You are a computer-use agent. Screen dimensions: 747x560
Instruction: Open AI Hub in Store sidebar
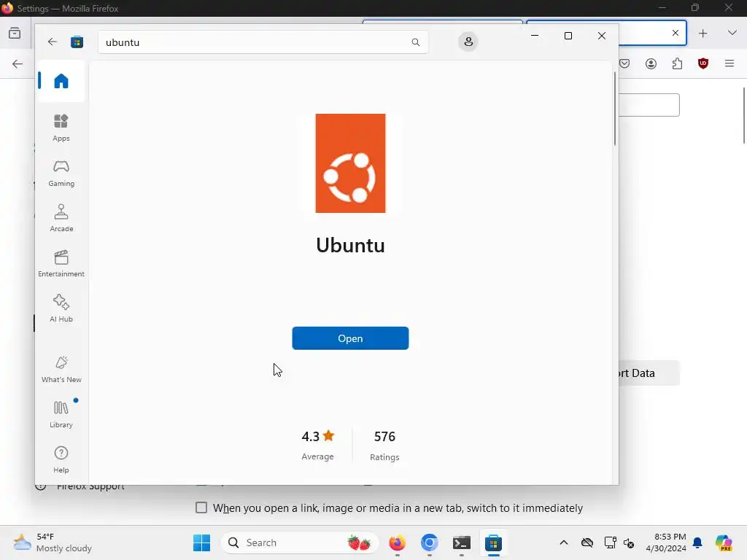(61, 308)
